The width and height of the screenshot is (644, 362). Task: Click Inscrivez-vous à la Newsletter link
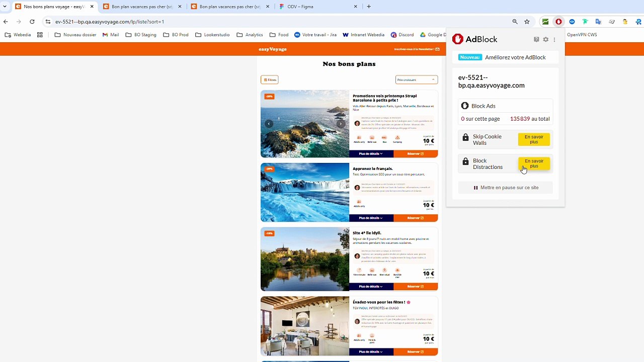pos(417,49)
